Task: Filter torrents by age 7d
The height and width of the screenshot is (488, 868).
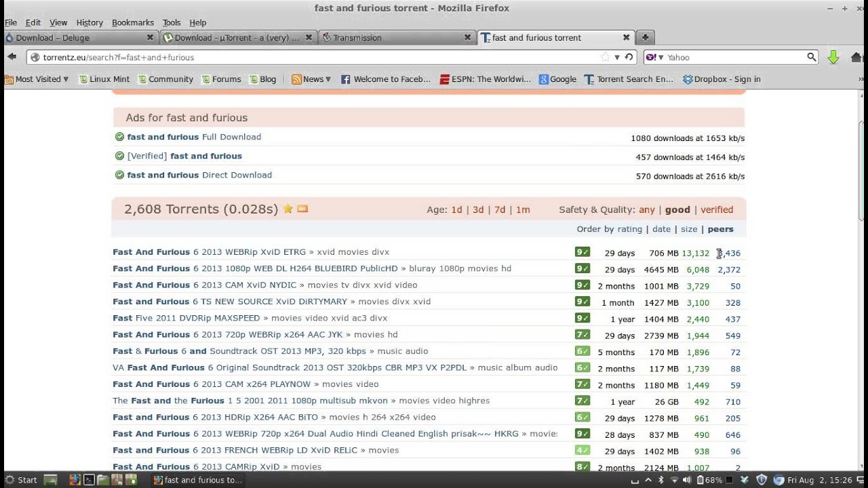Action: pos(500,210)
